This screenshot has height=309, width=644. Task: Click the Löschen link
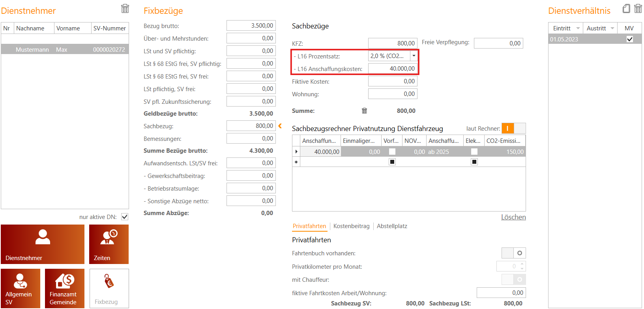click(x=513, y=217)
